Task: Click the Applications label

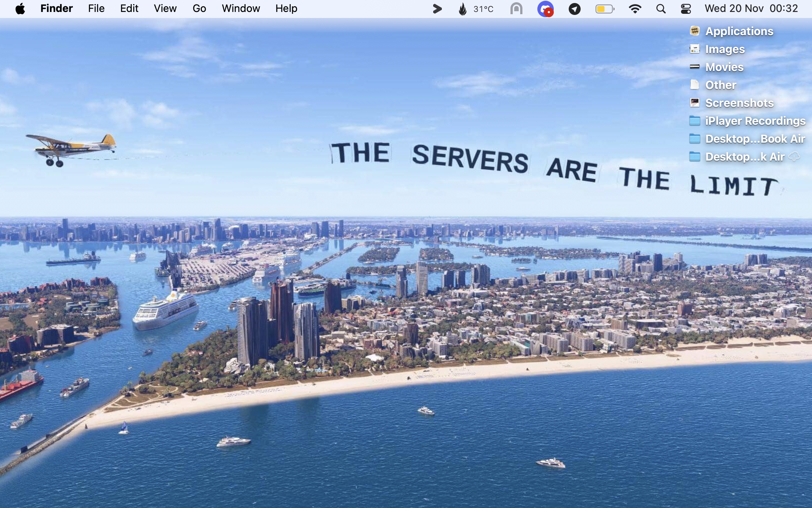Action: pyautogui.click(x=739, y=31)
